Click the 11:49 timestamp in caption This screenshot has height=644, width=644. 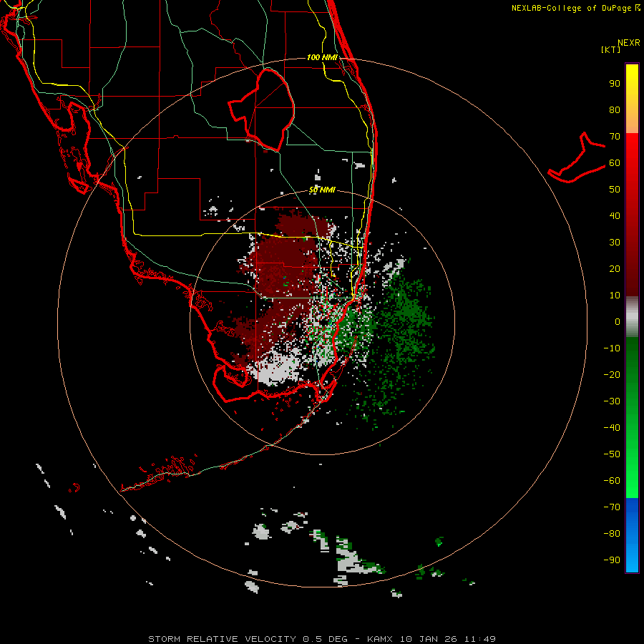pos(480,639)
